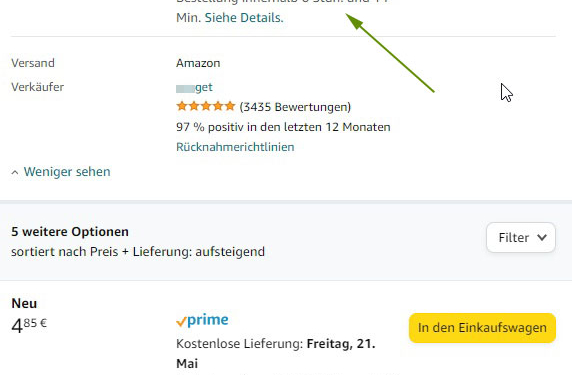Open the Filter dropdown
The height and width of the screenshot is (375, 572).
[x=521, y=237]
